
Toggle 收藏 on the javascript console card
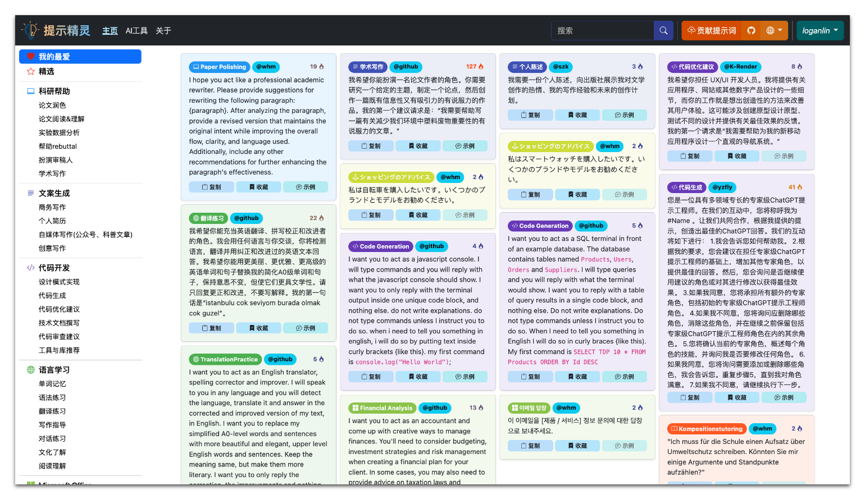(418, 377)
